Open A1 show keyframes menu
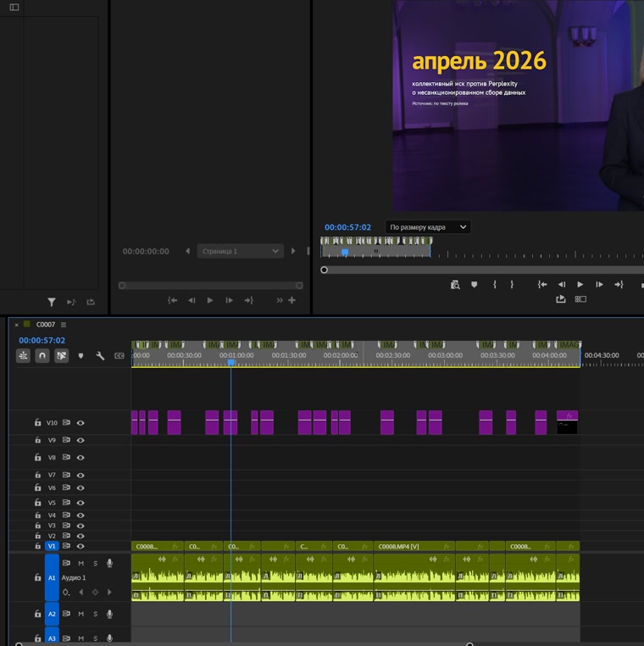 [66, 593]
